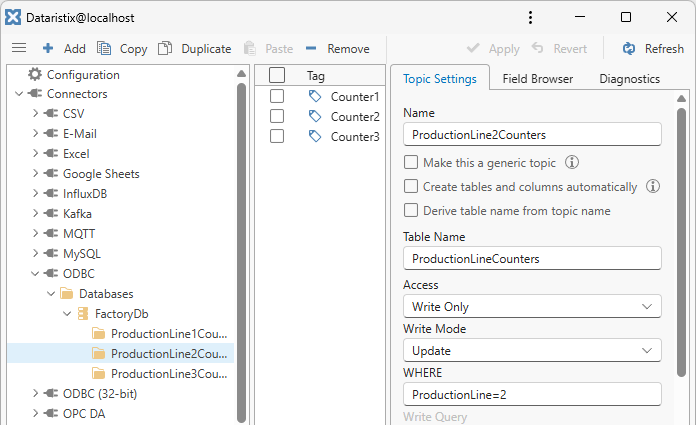Click the Configuration gear icon
Viewport: 696px width, 425px height.
[35, 74]
